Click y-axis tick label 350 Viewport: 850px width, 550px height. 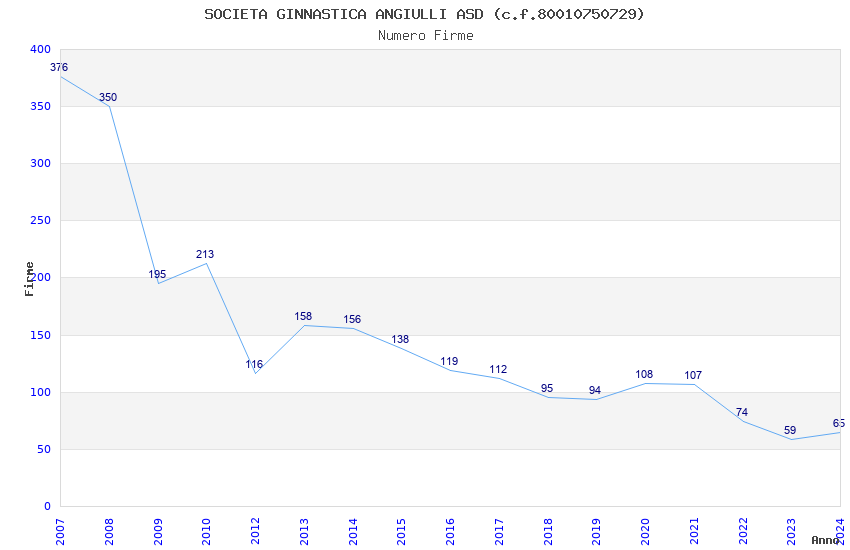[x=41, y=106]
